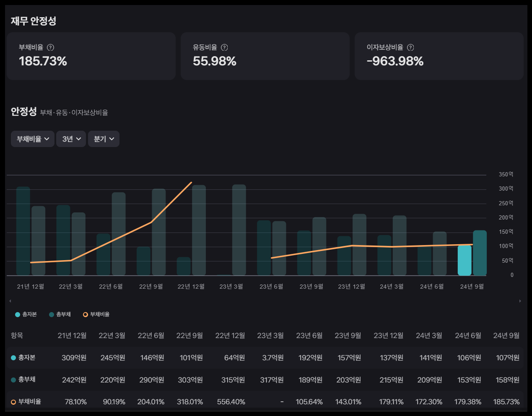
Task: Click the 143.01% 부채비율 cell
Action: click(348, 402)
